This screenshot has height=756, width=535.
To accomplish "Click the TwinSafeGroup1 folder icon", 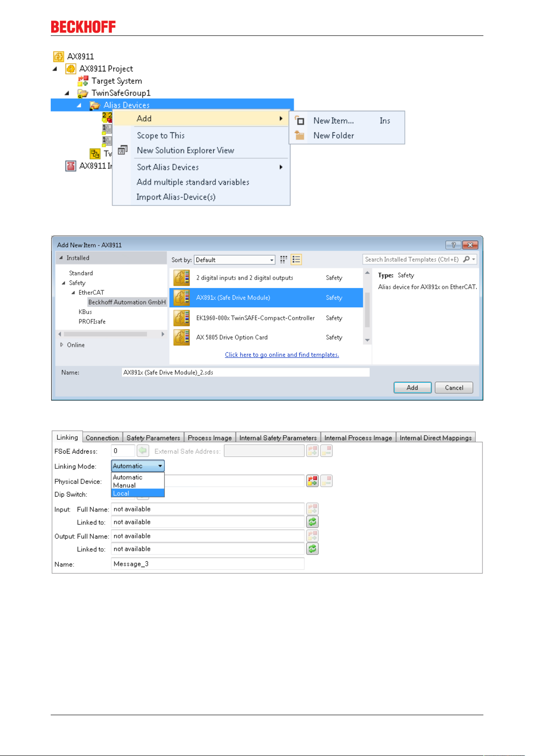I will 83,93.
